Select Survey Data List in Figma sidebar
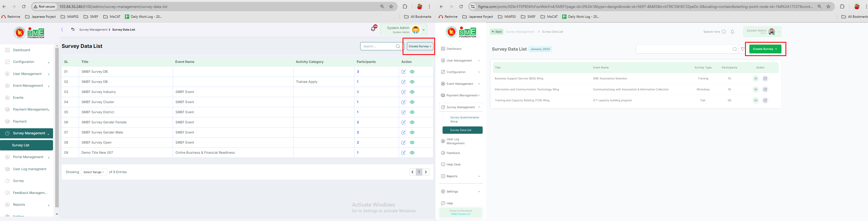868x221 pixels. coord(462,130)
